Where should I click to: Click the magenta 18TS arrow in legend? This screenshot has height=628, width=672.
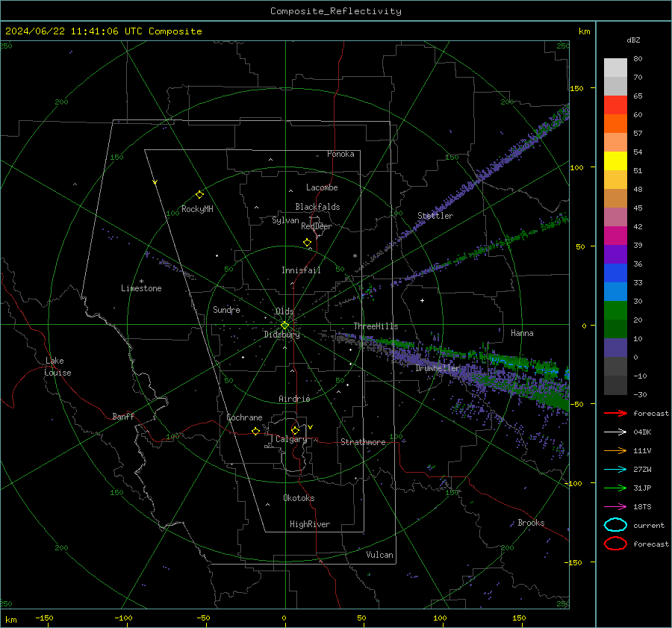[615, 507]
